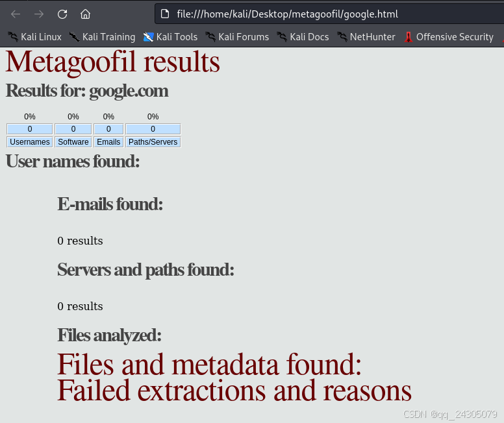Click the NetHunter dragon icon
Image resolution: width=504 pixels, height=423 pixels.
[342, 37]
